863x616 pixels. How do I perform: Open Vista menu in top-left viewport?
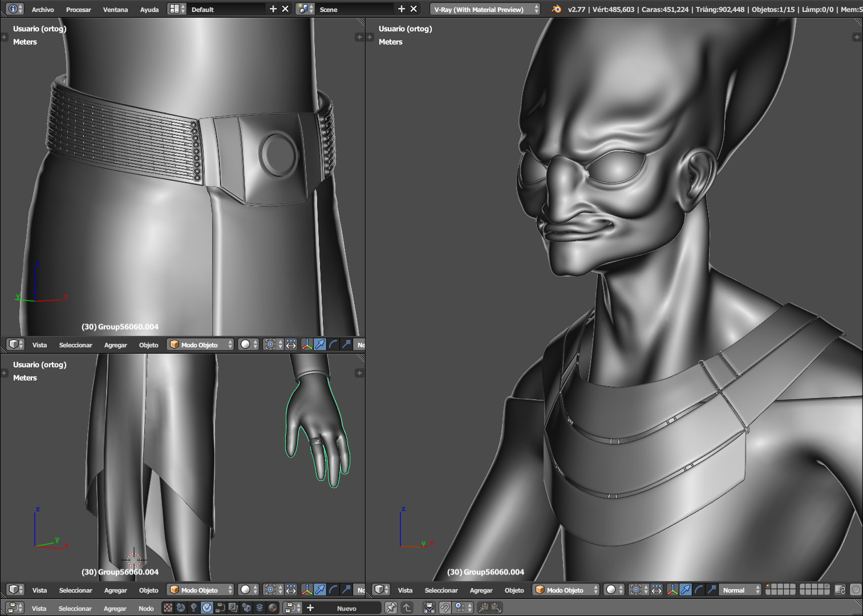pos(39,345)
